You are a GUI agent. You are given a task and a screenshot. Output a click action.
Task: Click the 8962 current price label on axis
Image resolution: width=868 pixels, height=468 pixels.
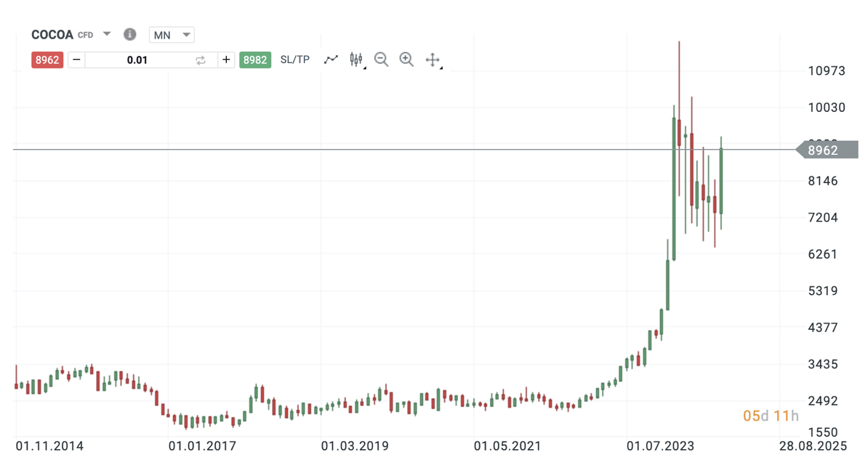point(827,150)
